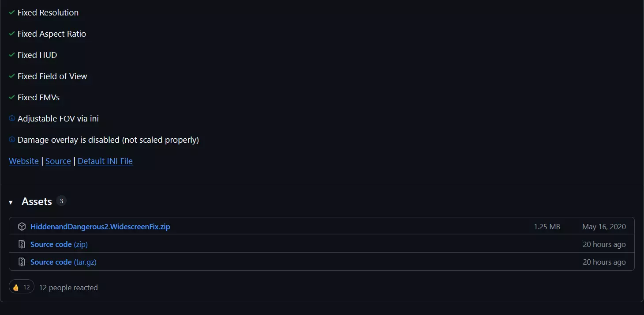Image resolution: width=644 pixels, height=315 pixels.
Task: Download HiddenandDangerous2.WidescreenFix.zip
Action: [x=100, y=227]
